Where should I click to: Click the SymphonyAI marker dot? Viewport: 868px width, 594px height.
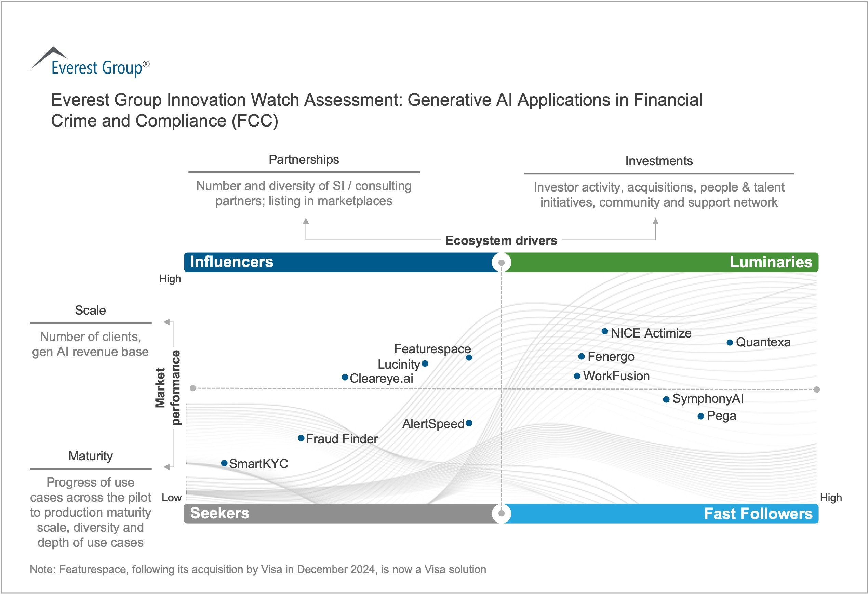(666, 399)
